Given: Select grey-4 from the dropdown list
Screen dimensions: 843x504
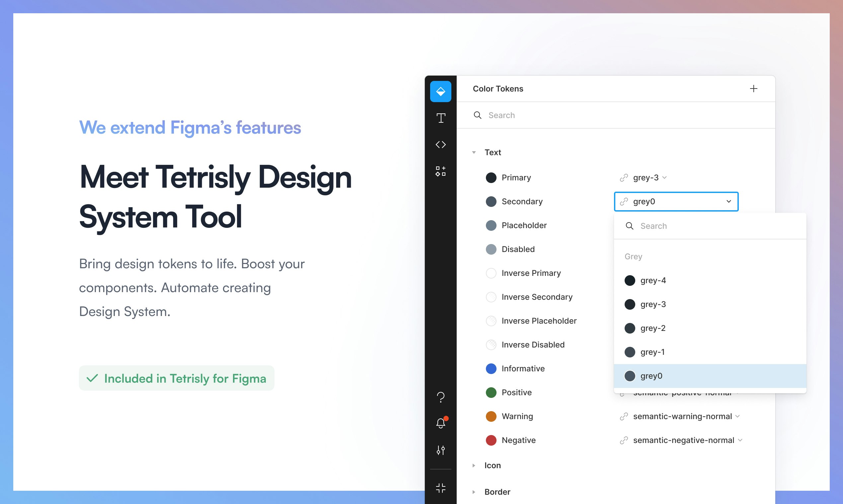Looking at the screenshot, I should tap(652, 281).
